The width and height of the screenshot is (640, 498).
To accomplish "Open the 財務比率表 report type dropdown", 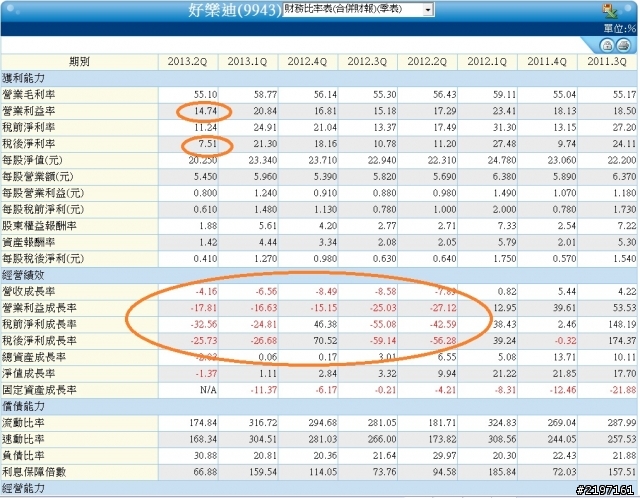I will pyautogui.click(x=427, y=10).
